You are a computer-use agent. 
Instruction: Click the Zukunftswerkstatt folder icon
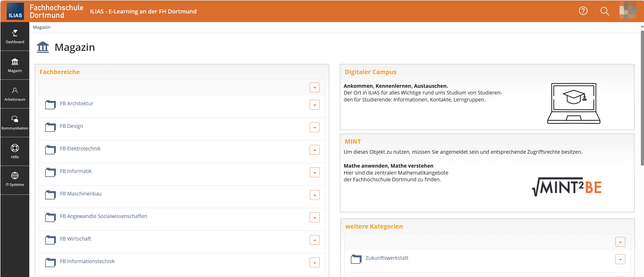pos(356,259)
